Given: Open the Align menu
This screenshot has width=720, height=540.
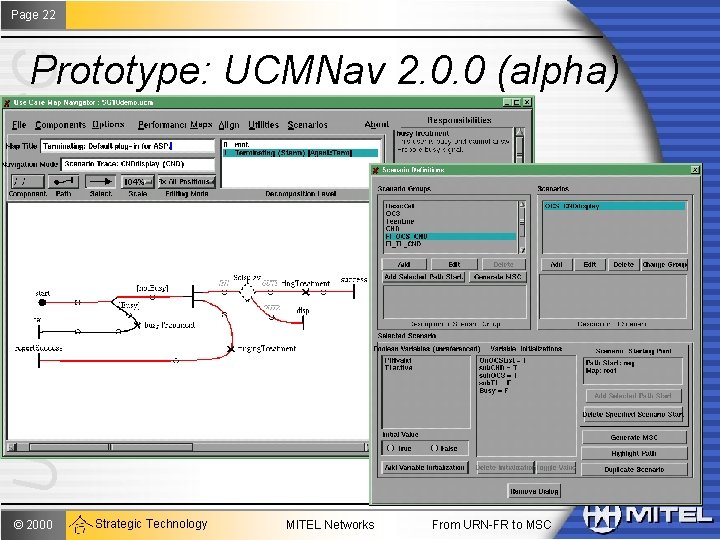Looking at the screenshot, I should [x=229, y=125].
